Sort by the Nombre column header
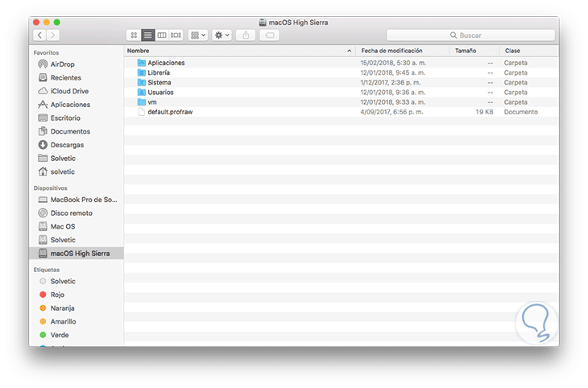 pos(240,51)
